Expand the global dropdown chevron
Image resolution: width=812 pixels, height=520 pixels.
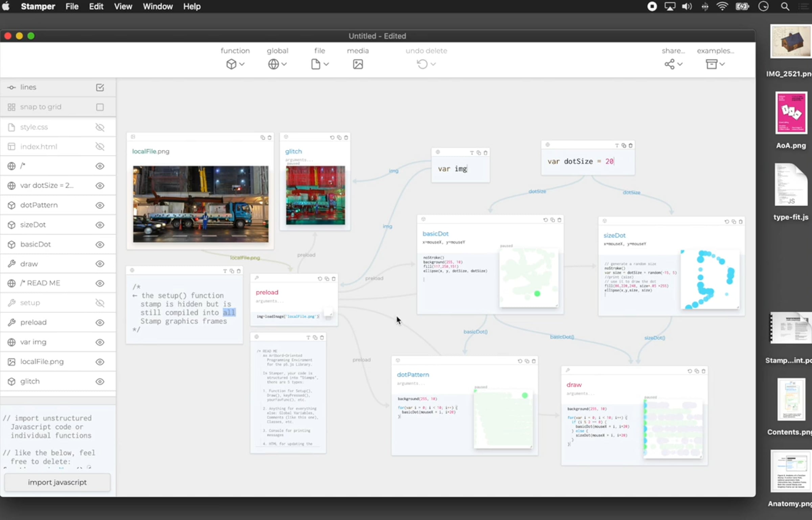coord(284,64)
